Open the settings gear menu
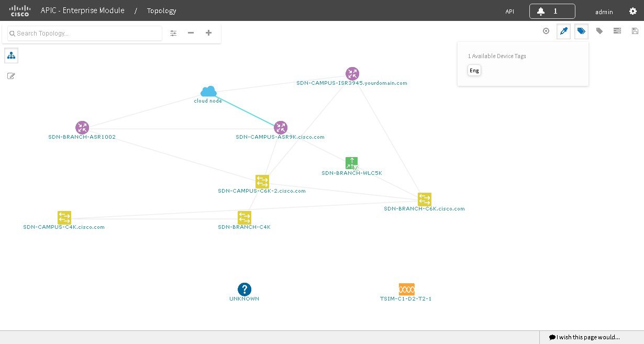This screenshot has height=344, width=644. coord(632,11)
